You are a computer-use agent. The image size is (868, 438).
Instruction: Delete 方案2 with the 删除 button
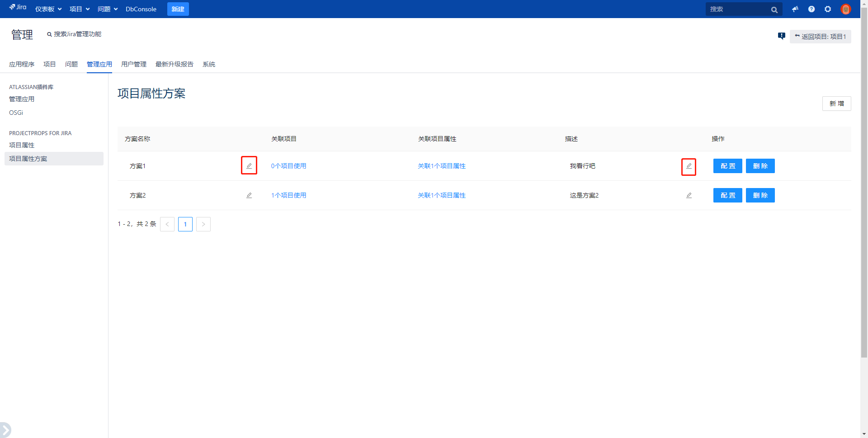(760, 195)
